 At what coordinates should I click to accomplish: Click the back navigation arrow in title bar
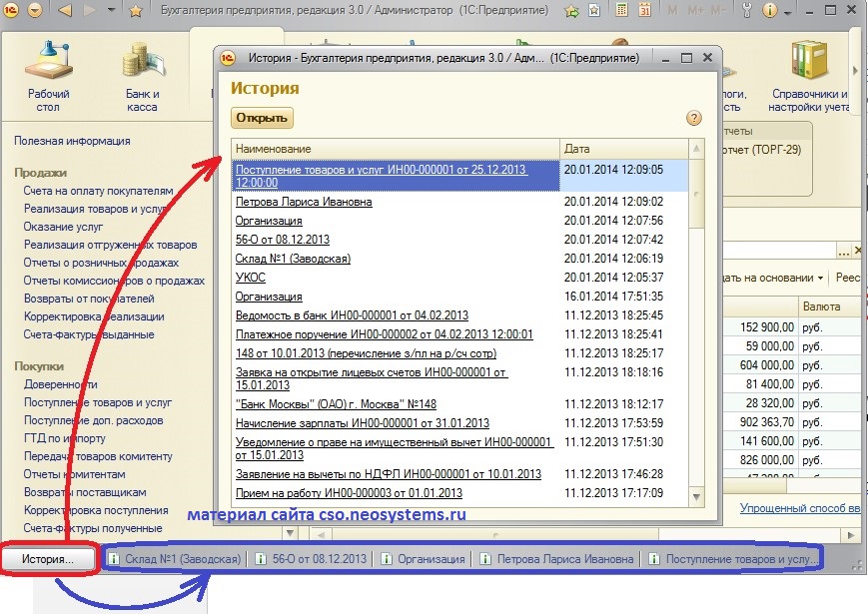(66, 10)
